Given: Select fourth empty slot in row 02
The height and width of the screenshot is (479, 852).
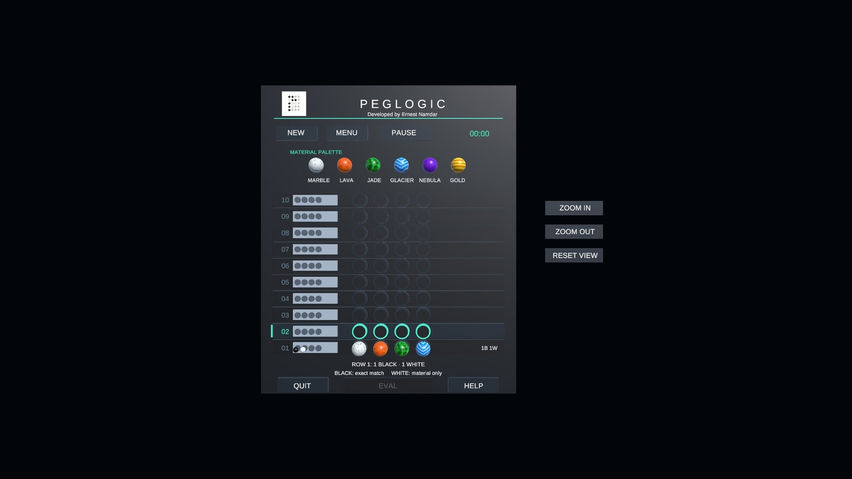Looking at the screenshot, I should coord(423,331).
